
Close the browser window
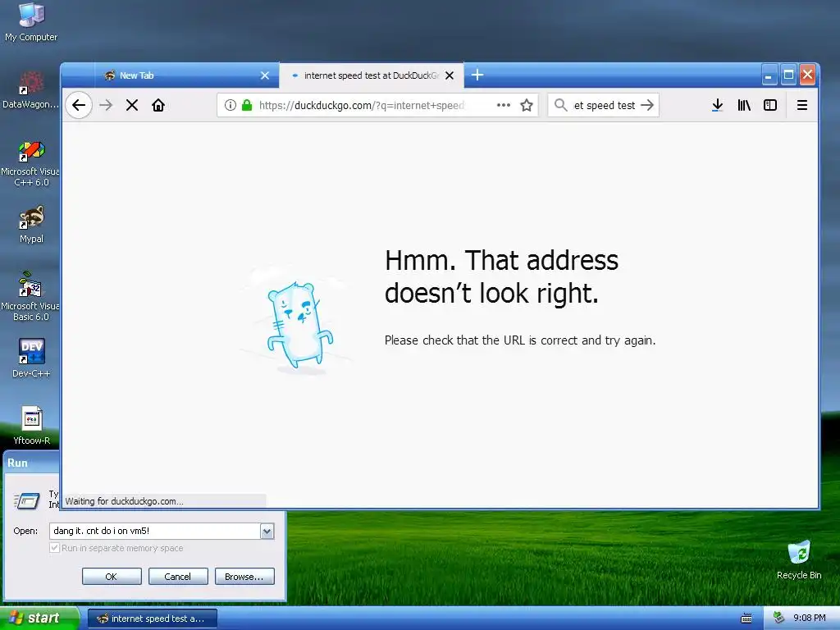point(807,75)
